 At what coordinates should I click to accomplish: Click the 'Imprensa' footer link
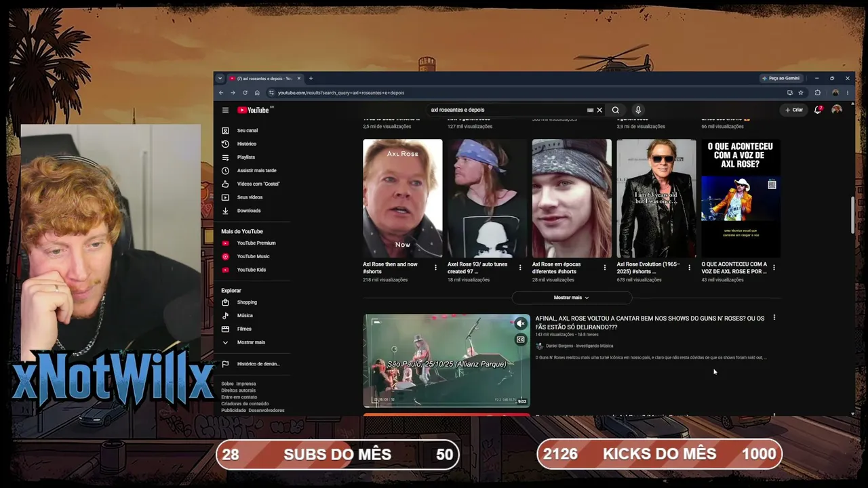point(246,384)
